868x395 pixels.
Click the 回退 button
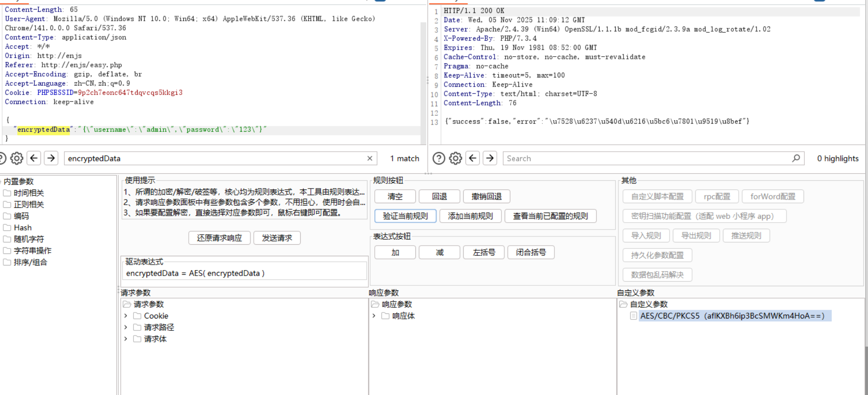coord(439,196)
